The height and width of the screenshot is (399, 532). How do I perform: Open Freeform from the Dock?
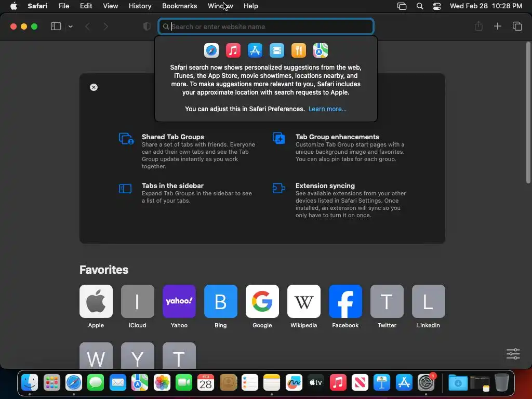pos(294,383)
